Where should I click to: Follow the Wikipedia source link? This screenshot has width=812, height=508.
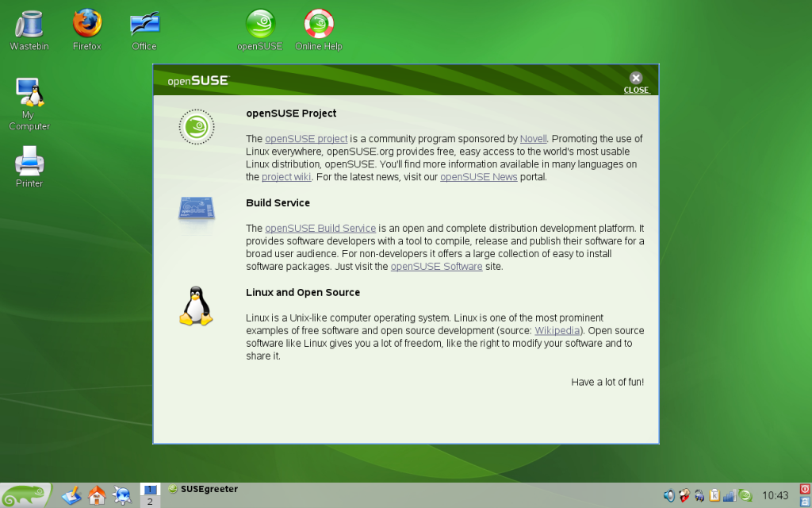tap(558, 330)
